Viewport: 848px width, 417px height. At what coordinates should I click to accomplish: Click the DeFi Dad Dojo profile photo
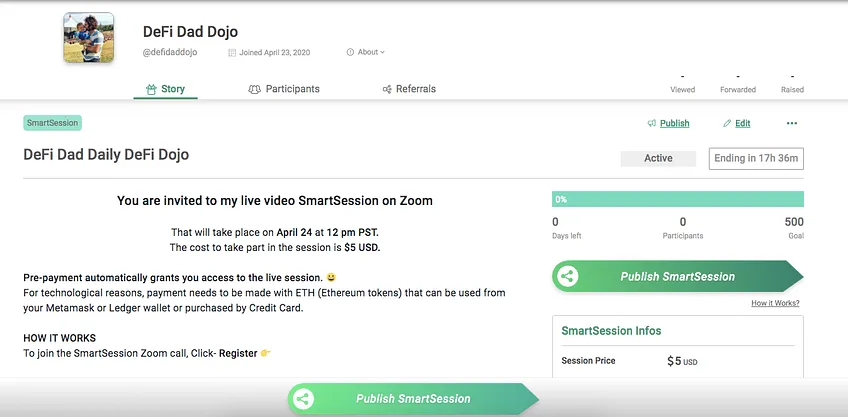tap(89, 37)
